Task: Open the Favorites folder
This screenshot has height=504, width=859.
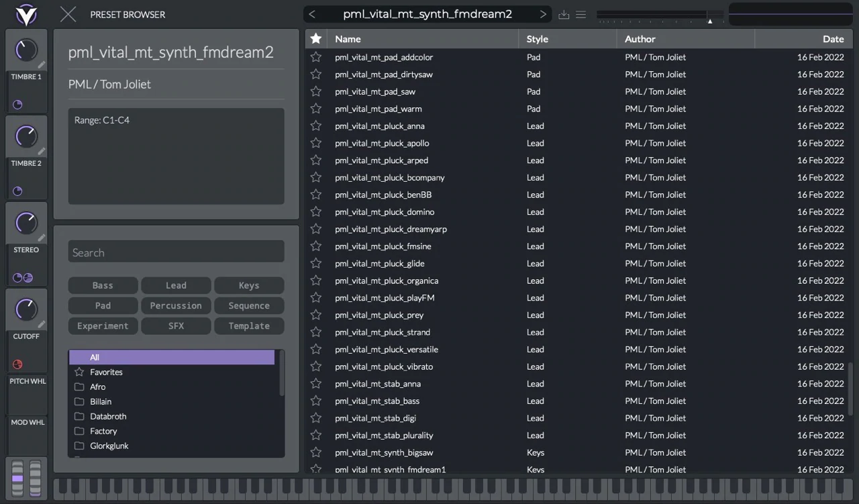Action: coord(172,372)
